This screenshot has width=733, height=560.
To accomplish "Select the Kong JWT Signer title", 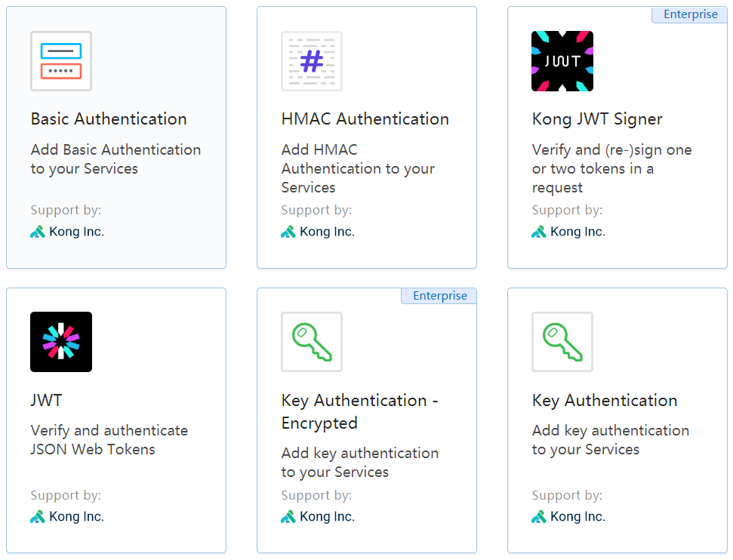I will [x=597, y=119].
